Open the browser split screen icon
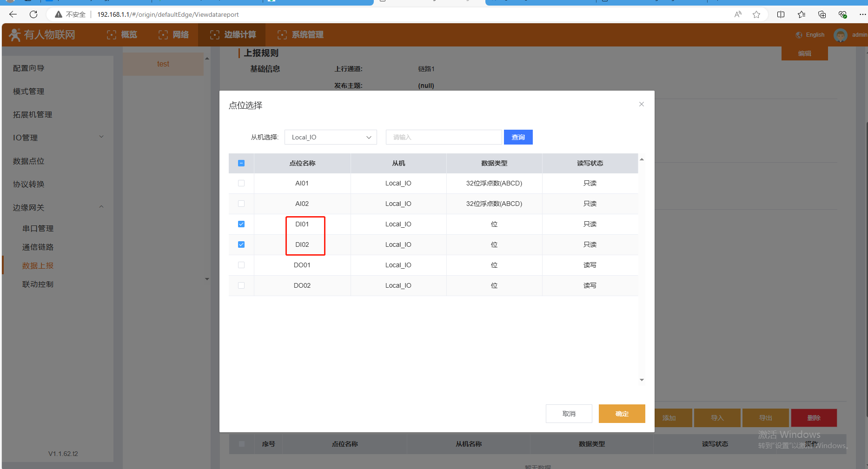 781,14
